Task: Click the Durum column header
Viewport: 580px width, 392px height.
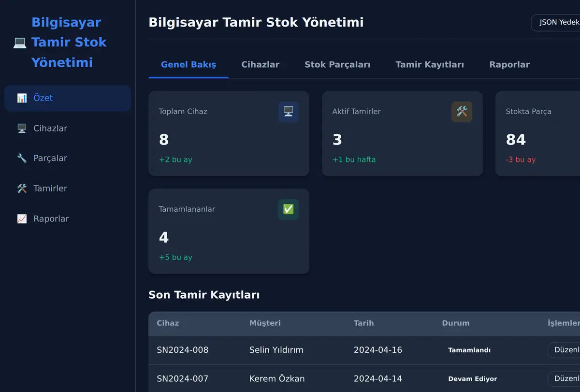Action: point(456,323)
